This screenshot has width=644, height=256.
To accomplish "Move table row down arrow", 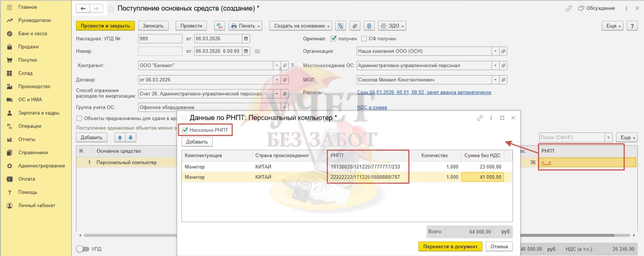I will pyautogui.click(x=130, y=137).
